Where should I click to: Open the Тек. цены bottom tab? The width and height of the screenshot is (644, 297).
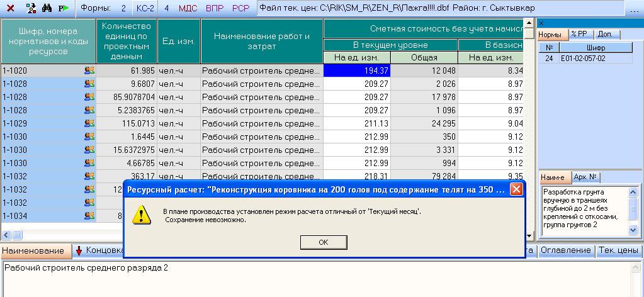pos(619,250)
